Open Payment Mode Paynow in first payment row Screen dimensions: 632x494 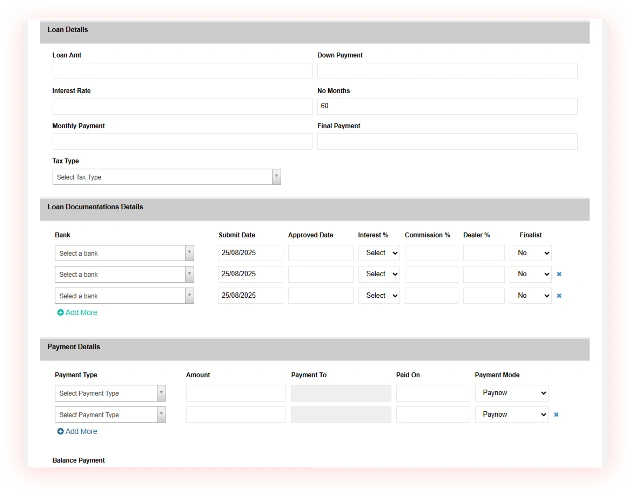click(512, 393)
